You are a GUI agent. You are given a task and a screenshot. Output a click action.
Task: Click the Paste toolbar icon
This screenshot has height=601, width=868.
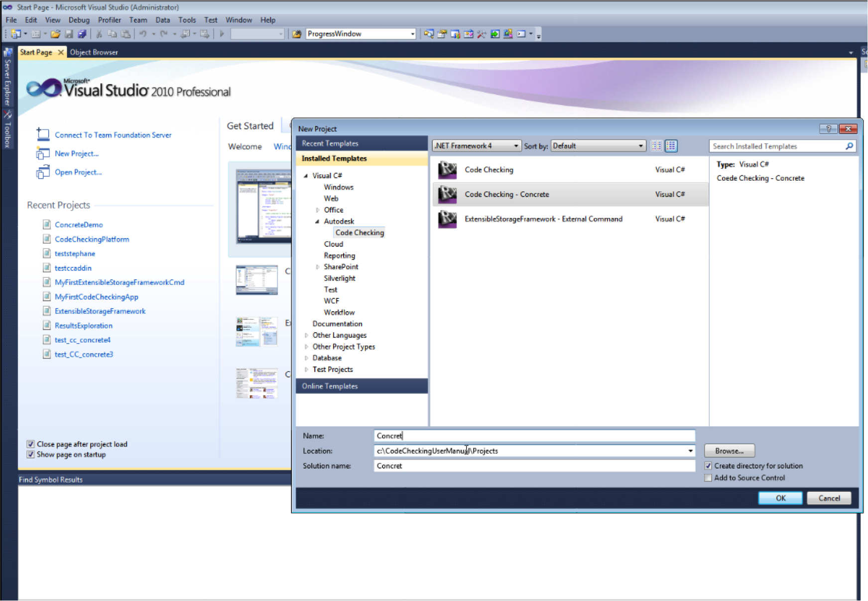coord(127,33)
